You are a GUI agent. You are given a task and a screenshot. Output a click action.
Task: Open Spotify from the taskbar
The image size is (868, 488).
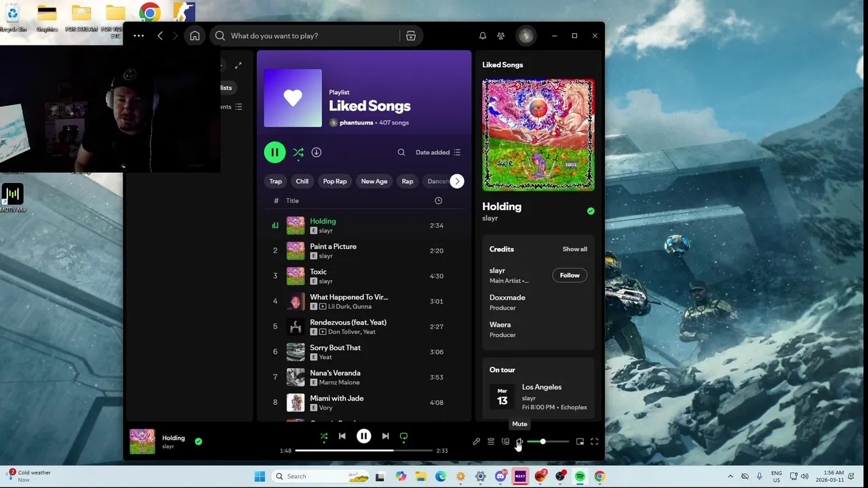[x=580, y=476]
